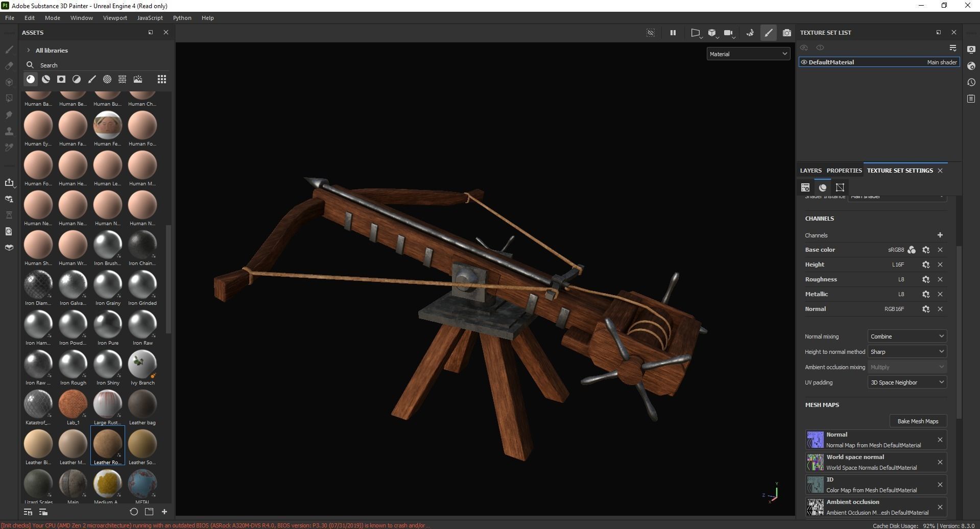Select the Material picker tool
The image size is (980, 529).
click(x=9, y=148)
